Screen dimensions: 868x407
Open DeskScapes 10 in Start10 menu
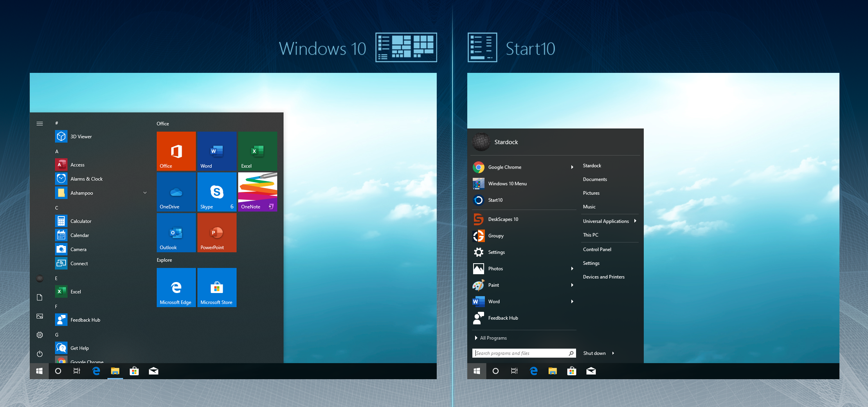pyautogui.click(x=524, y=219)
